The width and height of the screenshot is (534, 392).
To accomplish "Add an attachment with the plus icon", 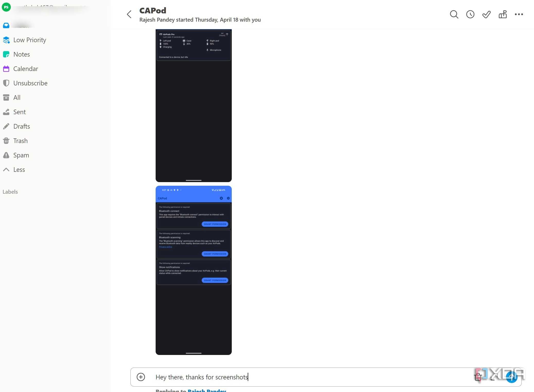I will tap(141, 377).
